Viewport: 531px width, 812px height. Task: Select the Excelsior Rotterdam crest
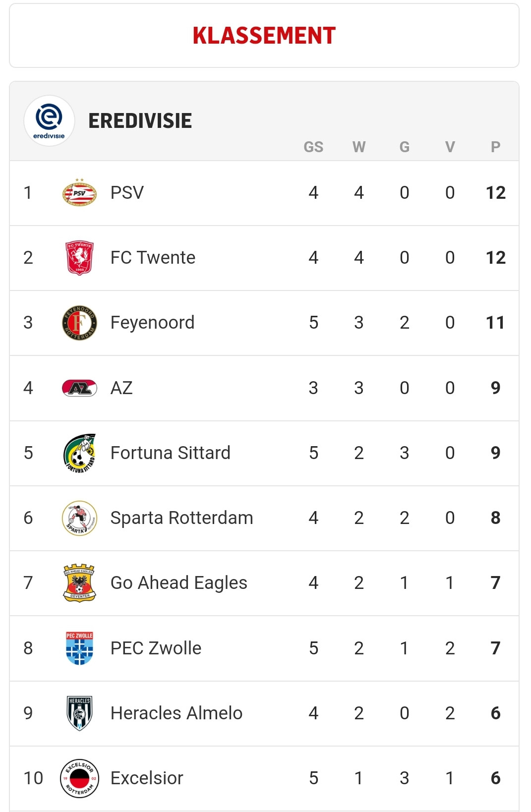[x=79, y=778]
